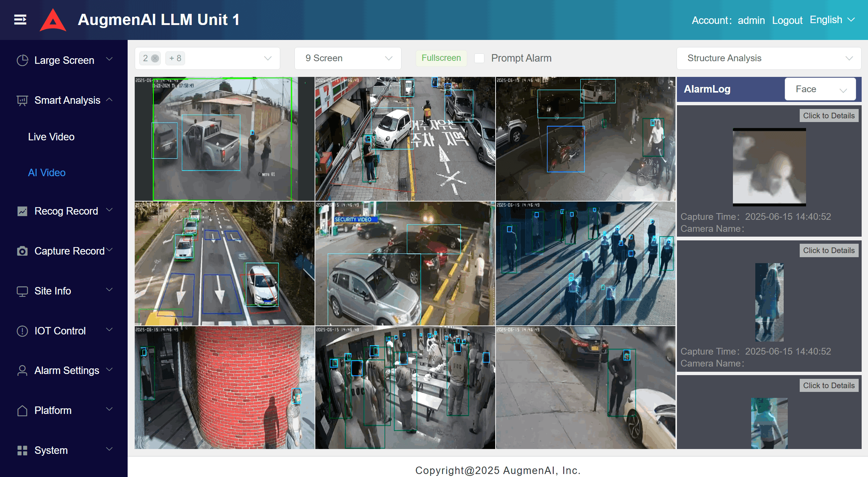Click the AugmenAI LLM Unit 1 title

click(x=159, y=20)
